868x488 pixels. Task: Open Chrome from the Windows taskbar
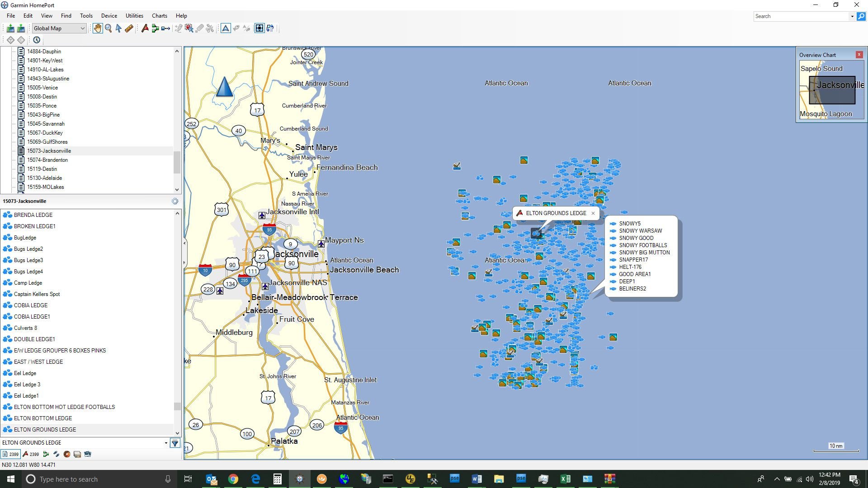[x=233, y=479]
